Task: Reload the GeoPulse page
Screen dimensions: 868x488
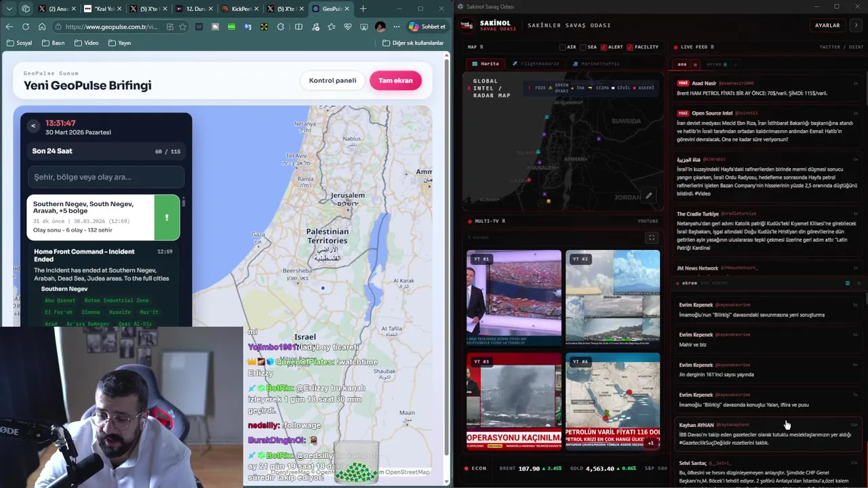Action: pos(26,26)
